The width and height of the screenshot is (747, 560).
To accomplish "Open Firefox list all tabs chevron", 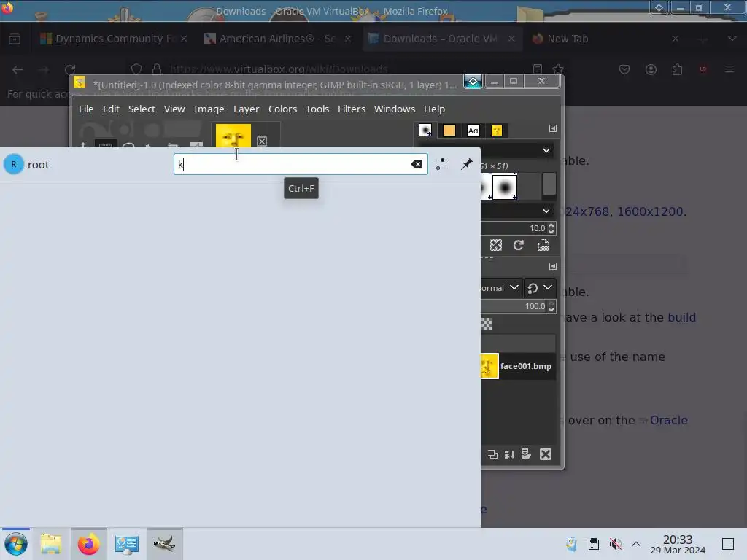I will pos(732,39).
